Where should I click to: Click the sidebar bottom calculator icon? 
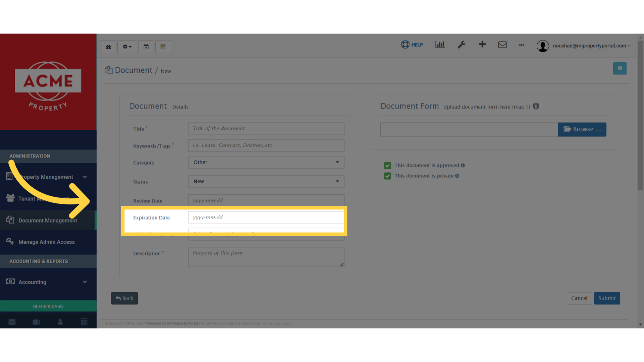84,322
